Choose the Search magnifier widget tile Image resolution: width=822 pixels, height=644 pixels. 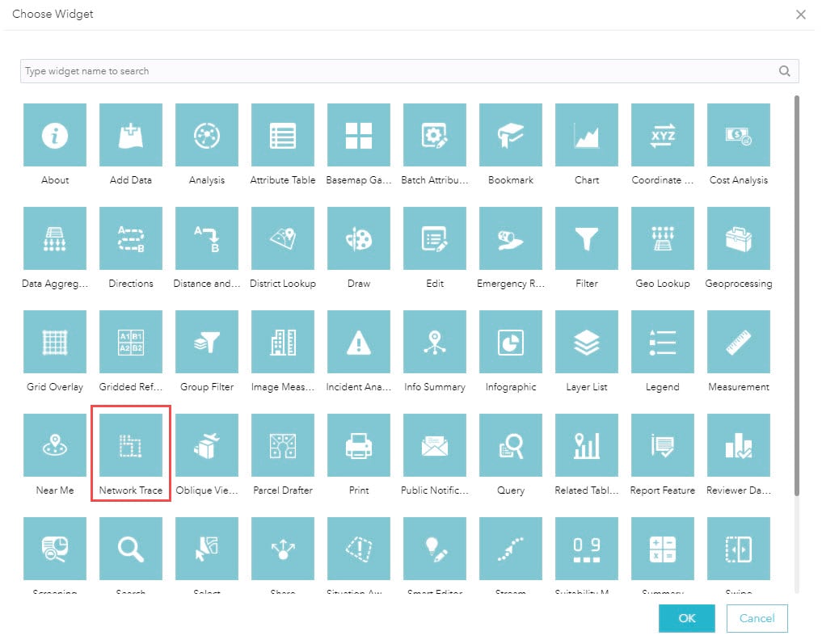tap(131, 549)
